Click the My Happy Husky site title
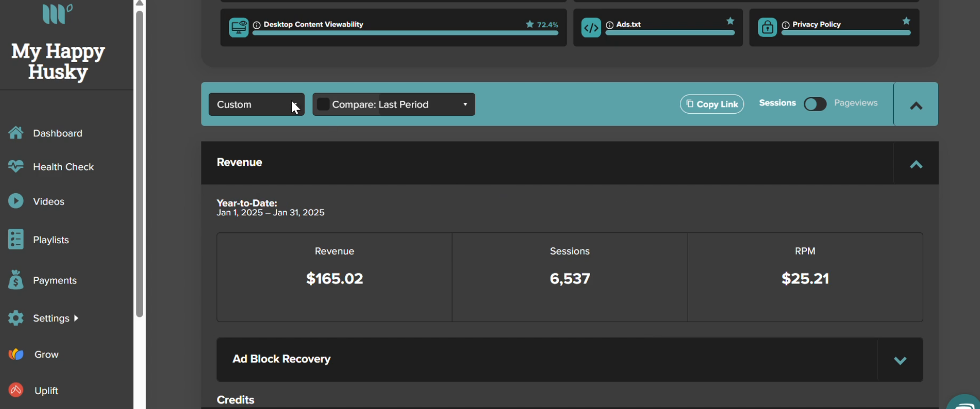Image resolution: width=980 pixels, height=409 pixels. [x=58, y=61]
